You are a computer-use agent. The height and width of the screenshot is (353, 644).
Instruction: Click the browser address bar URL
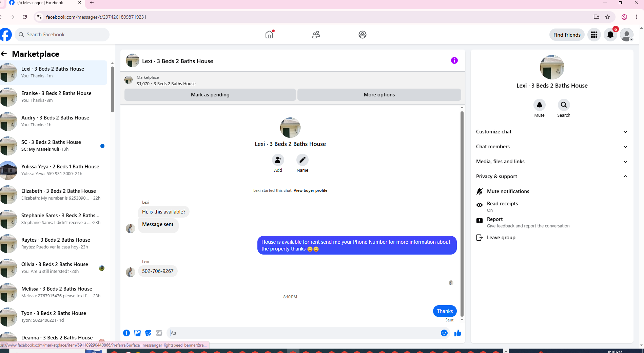(x=96, y=17)
